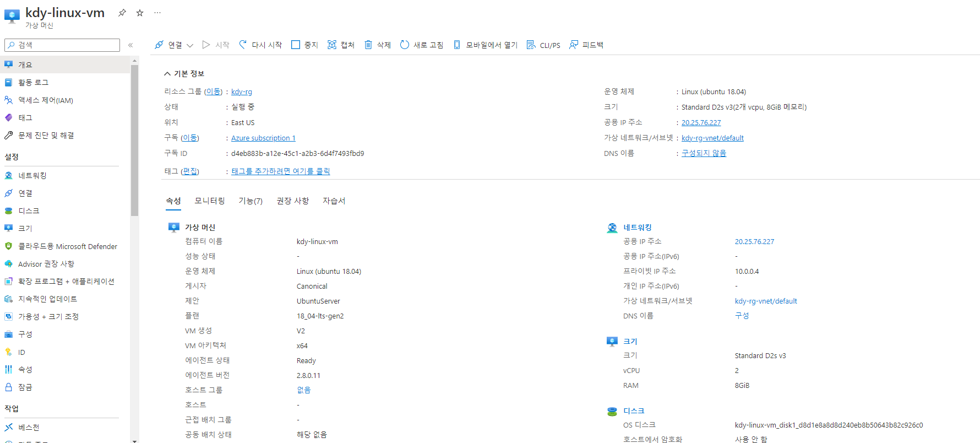Click the 캡처 capture toolbar button
This screenshot has height=443, width=980.
pyautogui.click(x=341, y=45)
